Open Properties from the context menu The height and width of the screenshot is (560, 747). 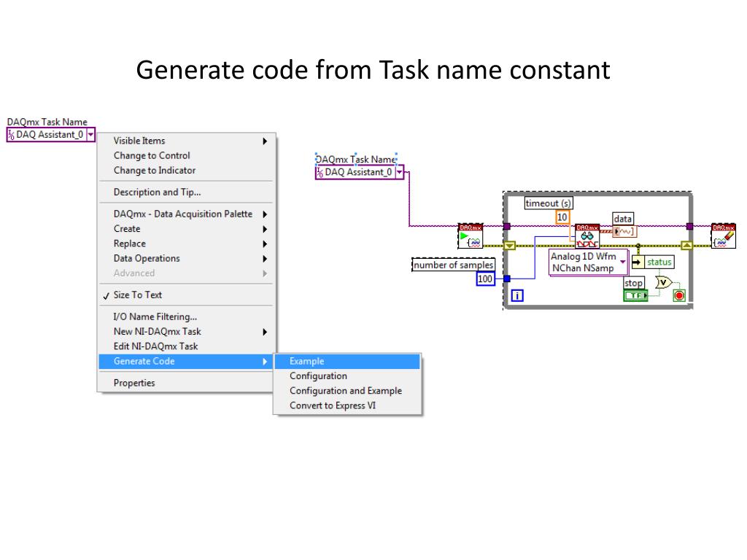pyautogui.click(x=134, y=383)
